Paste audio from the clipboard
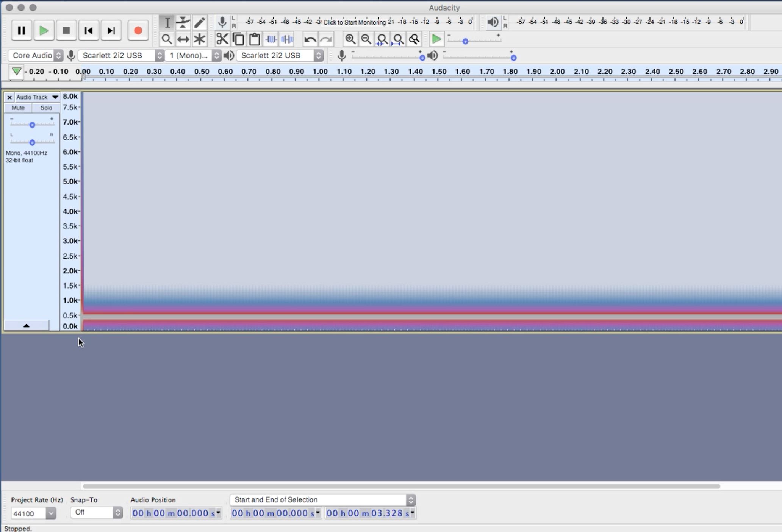 [254, 39]
